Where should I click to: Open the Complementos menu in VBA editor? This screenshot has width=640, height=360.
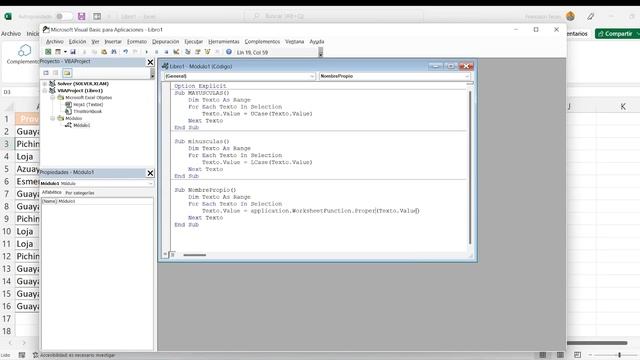(x=262, y=42)
